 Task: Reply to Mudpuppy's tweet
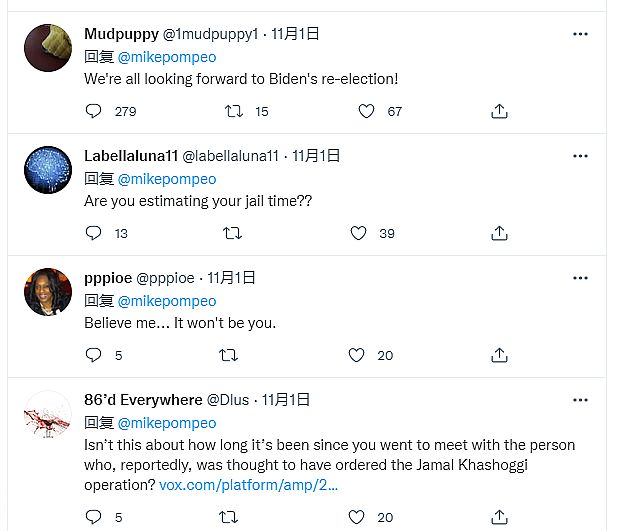[x=94, y=111]
